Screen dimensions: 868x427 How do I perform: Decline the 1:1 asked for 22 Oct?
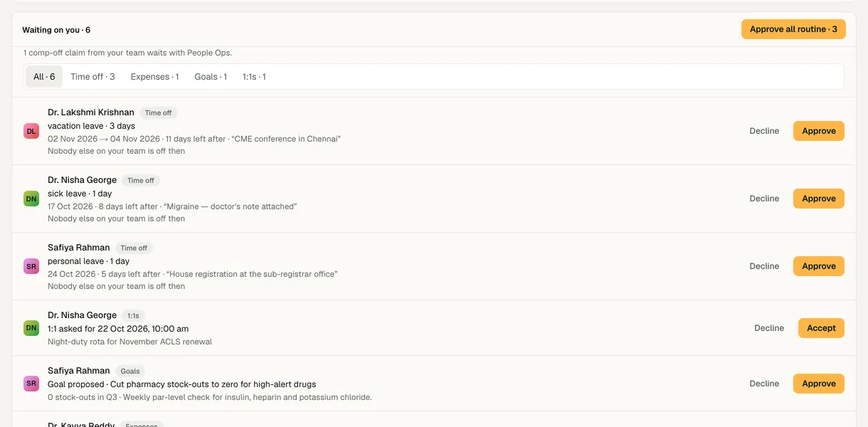[x=769, y=328]
